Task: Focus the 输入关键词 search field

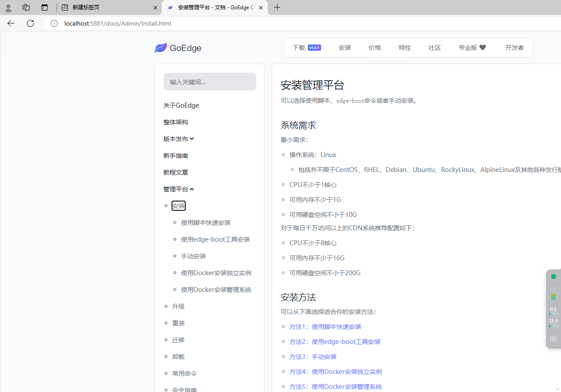Action: click(209, 82)
